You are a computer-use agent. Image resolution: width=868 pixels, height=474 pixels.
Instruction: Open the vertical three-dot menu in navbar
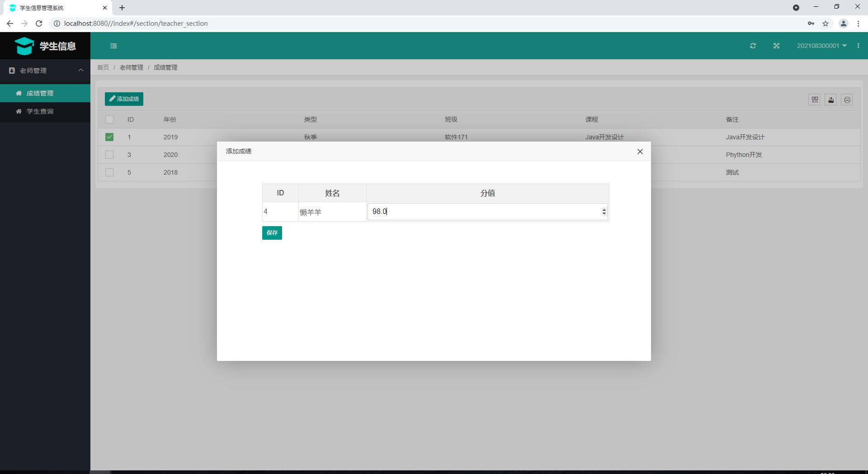pyautogui.click(x=858, y=46)
